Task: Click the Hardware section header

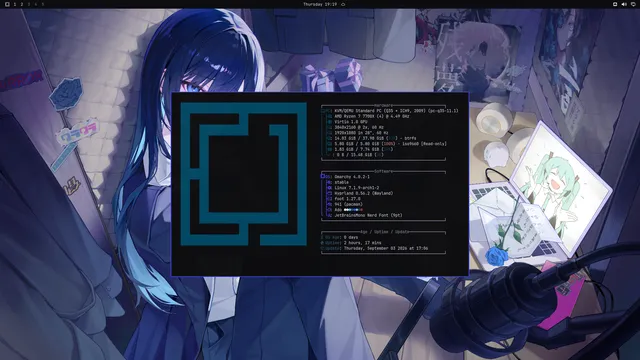Action: [x=383, y=105]
